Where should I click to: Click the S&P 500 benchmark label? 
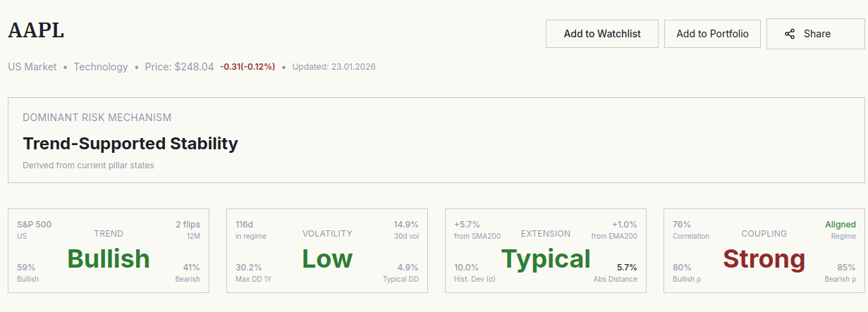34,225
